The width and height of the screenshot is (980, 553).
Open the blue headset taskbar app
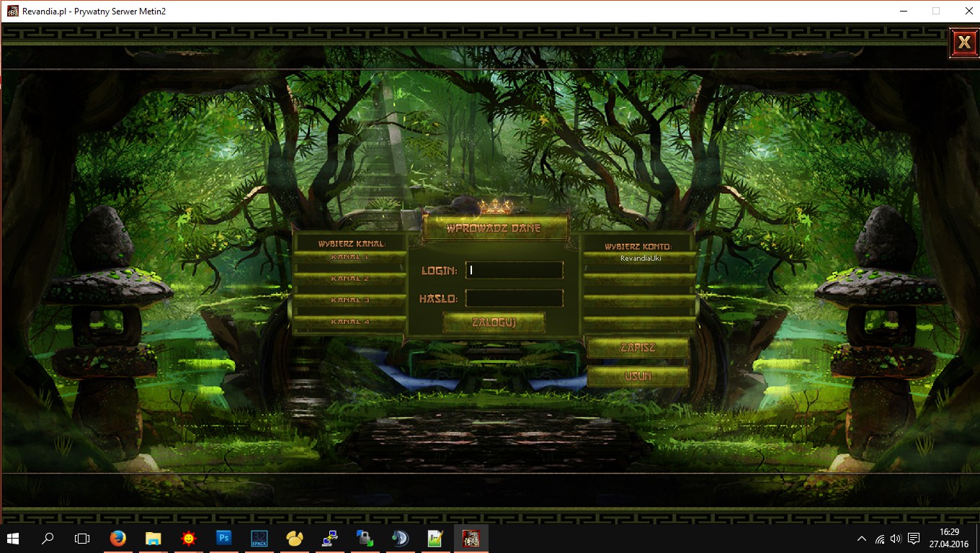(400, 539)
